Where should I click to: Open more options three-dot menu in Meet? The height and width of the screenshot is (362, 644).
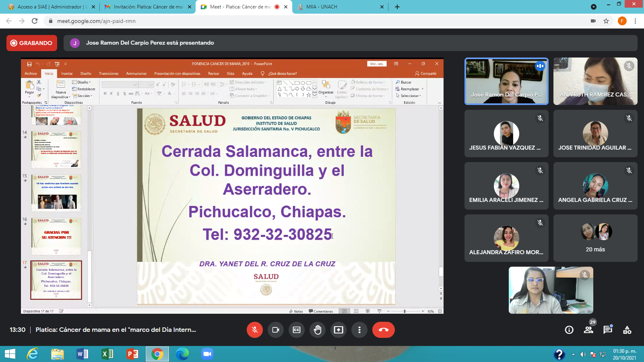(x=359, y=330)
